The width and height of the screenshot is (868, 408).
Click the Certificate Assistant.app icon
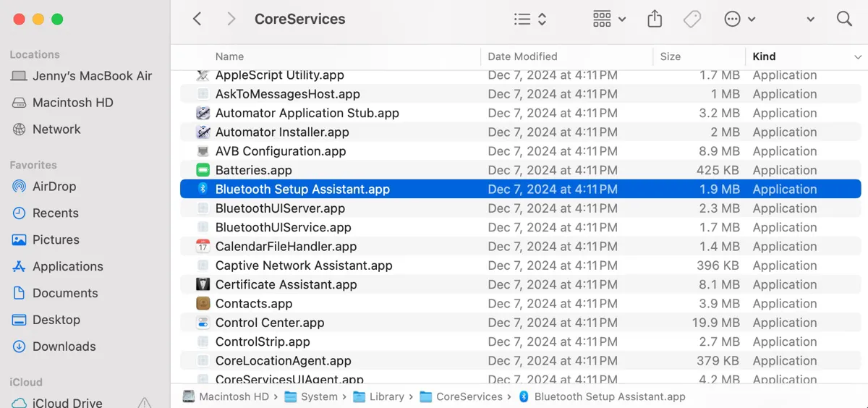pyautogui.click(x=203, y=284)
